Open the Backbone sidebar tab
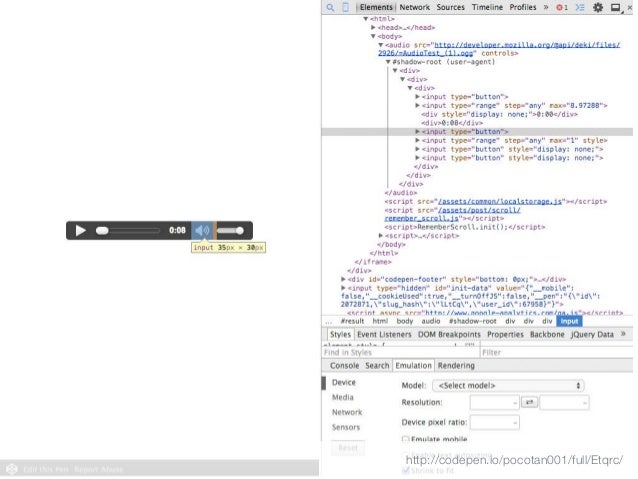 tap(547, 334)
